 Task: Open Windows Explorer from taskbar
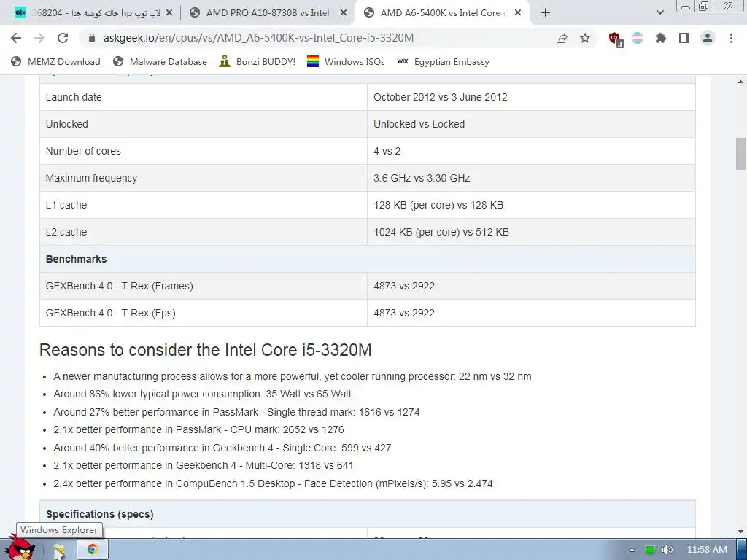(x=59, y=550)
